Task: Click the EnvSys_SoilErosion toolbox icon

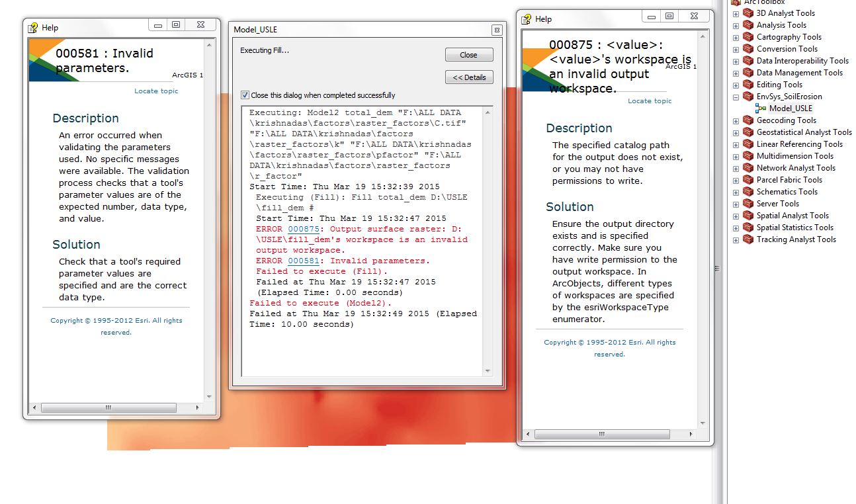Action: tap(748, 97)
